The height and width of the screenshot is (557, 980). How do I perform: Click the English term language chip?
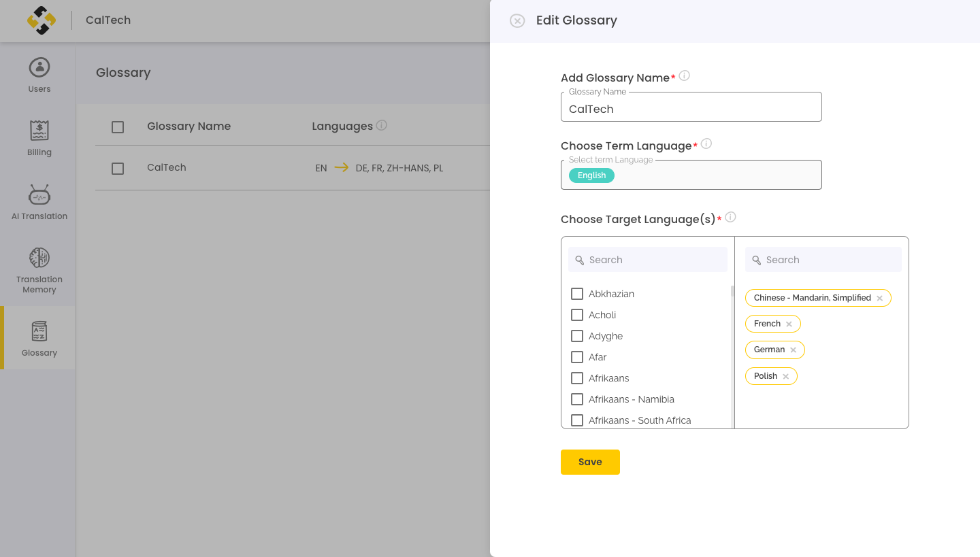[x=591, y=175]
